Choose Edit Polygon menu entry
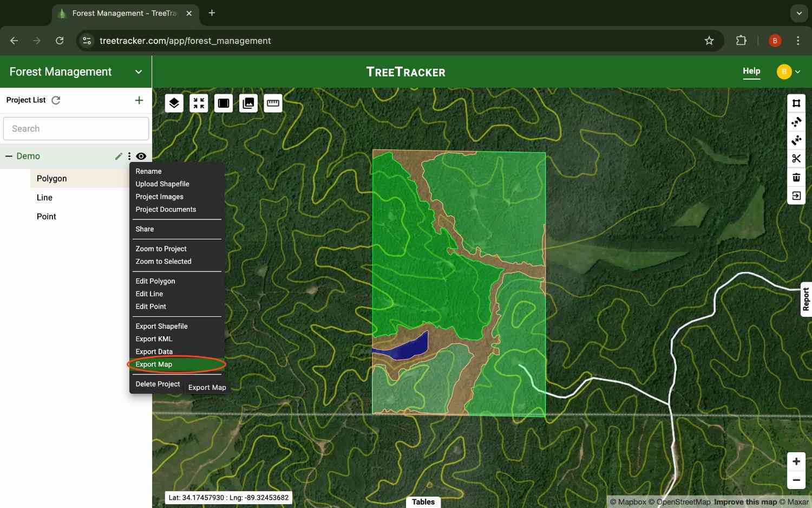The width and height of the screenshot is (812, 508). [155, 281]
